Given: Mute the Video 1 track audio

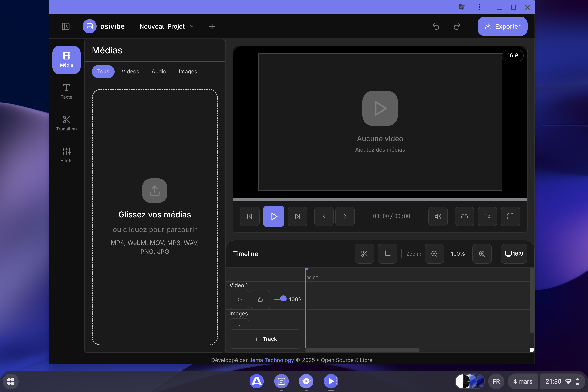Looking at the screenshot, I should 239,299.
